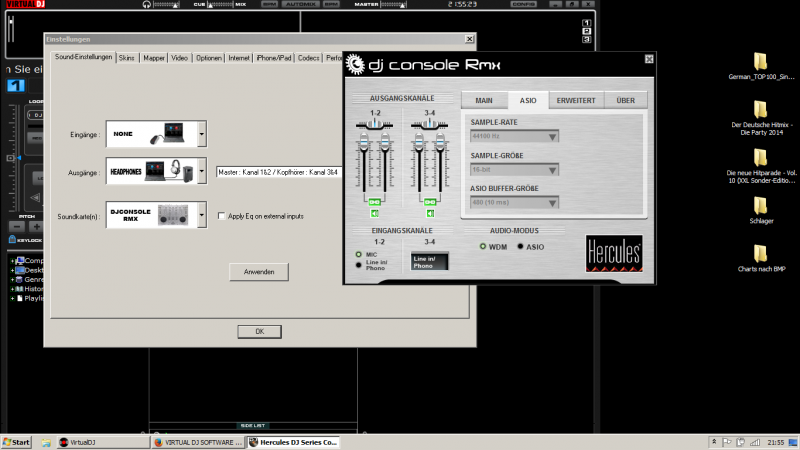Click balance slider for output channels 1-2
The image size is (800, 450).
pos(374,124)
